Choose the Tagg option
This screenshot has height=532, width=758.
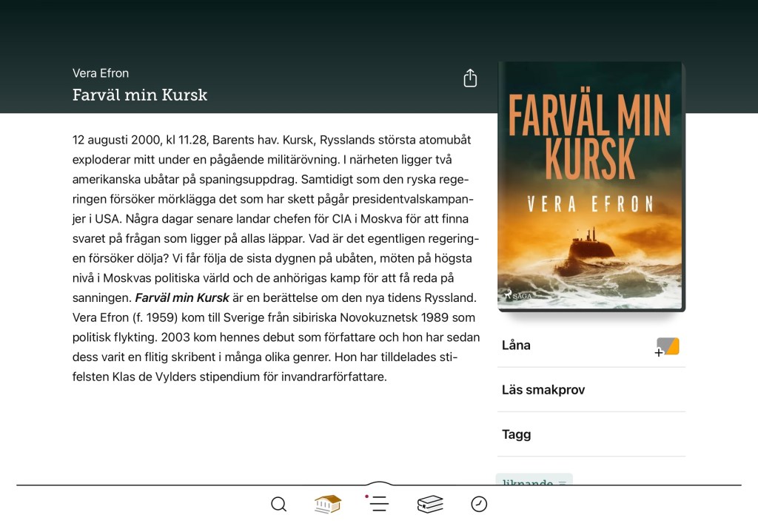point(591,434)
